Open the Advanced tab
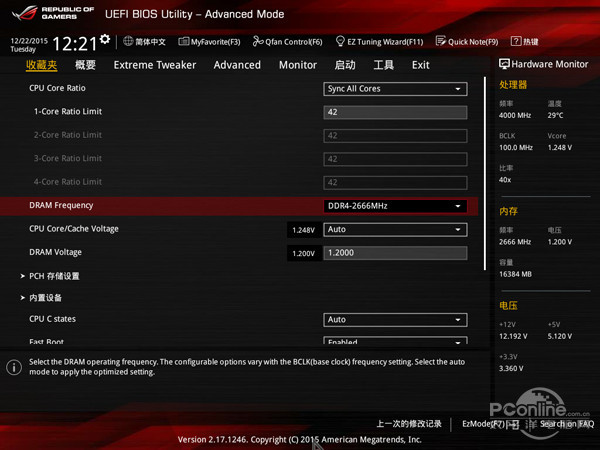The height and width of the screenshot is (450, 600). [237, 65]
